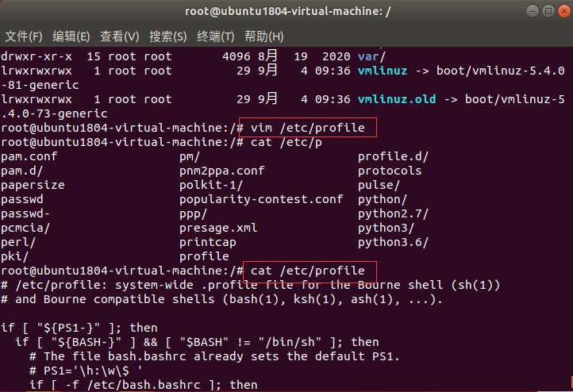The height and width of the screenshot is (392, 573).
Task: Click 'pki/' in completion list
Action: point(14,256)
